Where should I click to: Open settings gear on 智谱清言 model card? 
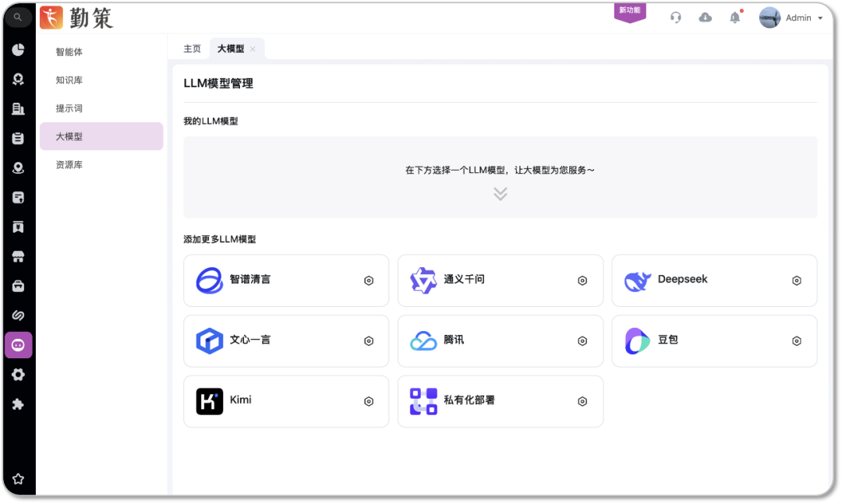368,280
